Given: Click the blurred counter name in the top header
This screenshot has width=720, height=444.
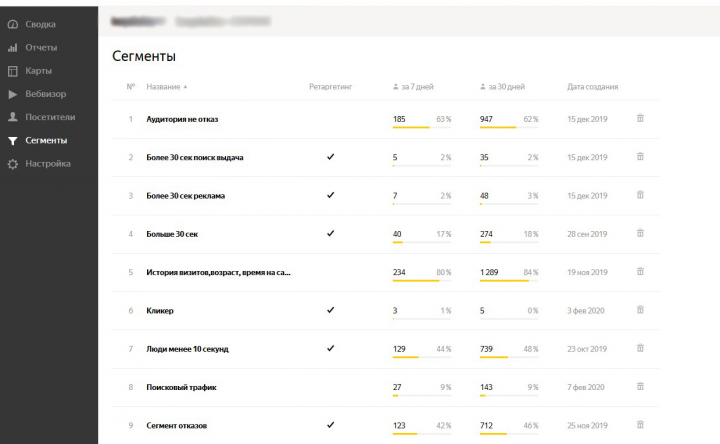Looking at the screenshot, I should click(138, 21).
